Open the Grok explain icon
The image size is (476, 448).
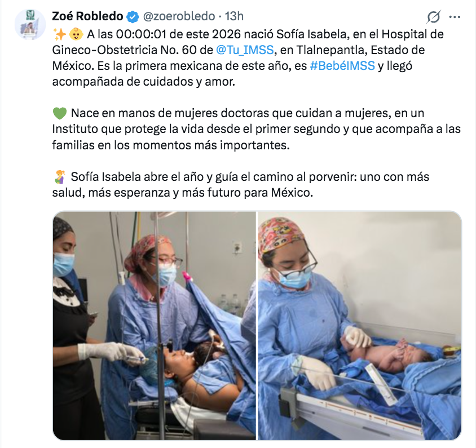[x=433, y=17]
